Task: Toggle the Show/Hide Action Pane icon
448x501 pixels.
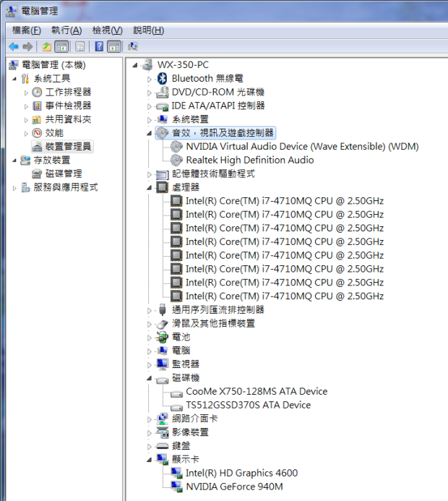Action: click(114, 47)
